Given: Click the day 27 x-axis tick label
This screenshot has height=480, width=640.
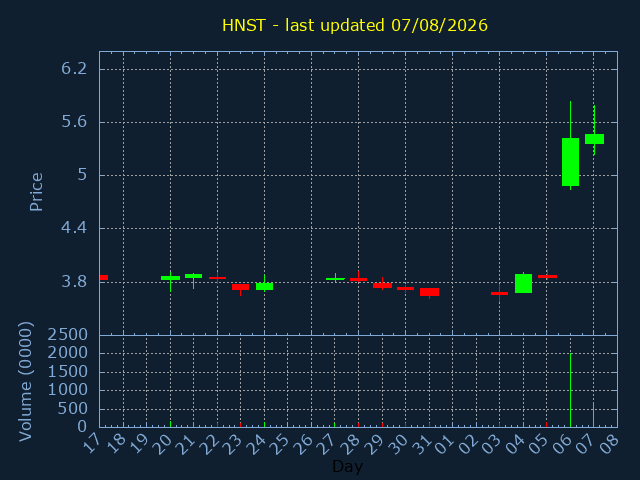Looking at the screenshot, I should point(329,444).
